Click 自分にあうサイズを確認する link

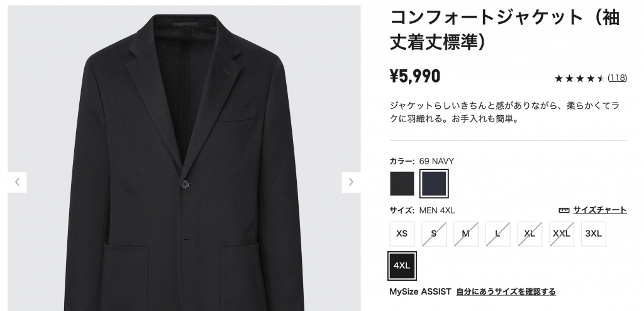tap(506, 291)
